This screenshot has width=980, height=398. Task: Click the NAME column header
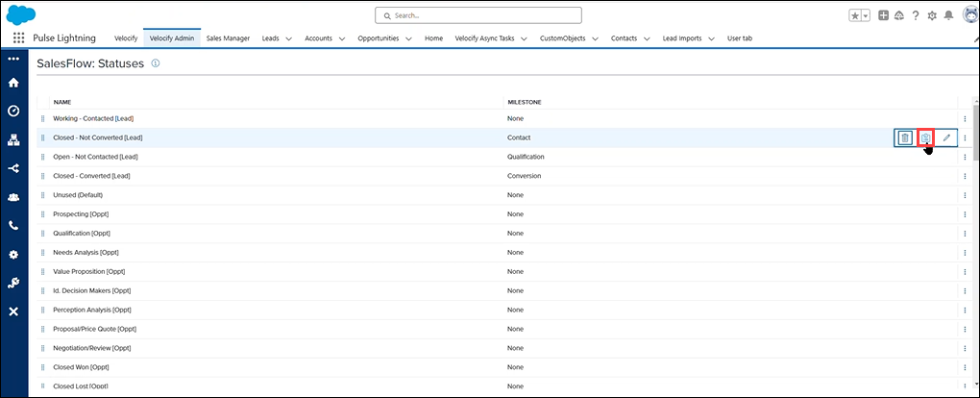pyautogui.click(x=61, y=101)
